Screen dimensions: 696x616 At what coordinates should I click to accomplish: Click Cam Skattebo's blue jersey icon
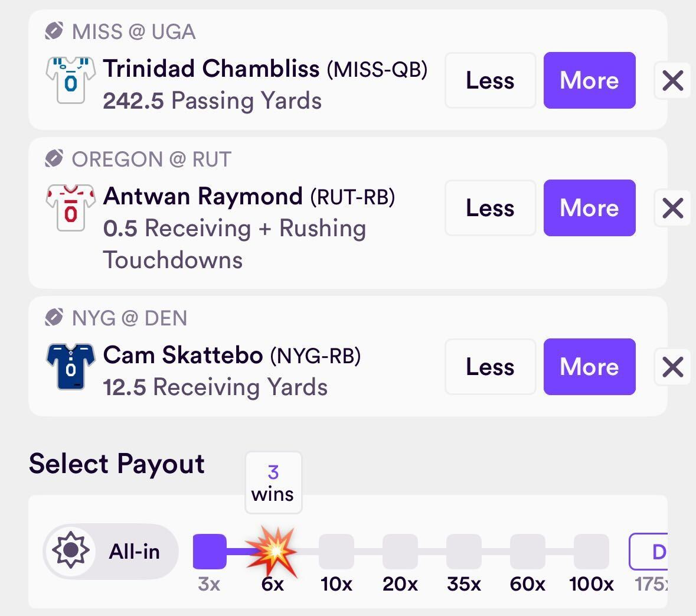(70, 367)
